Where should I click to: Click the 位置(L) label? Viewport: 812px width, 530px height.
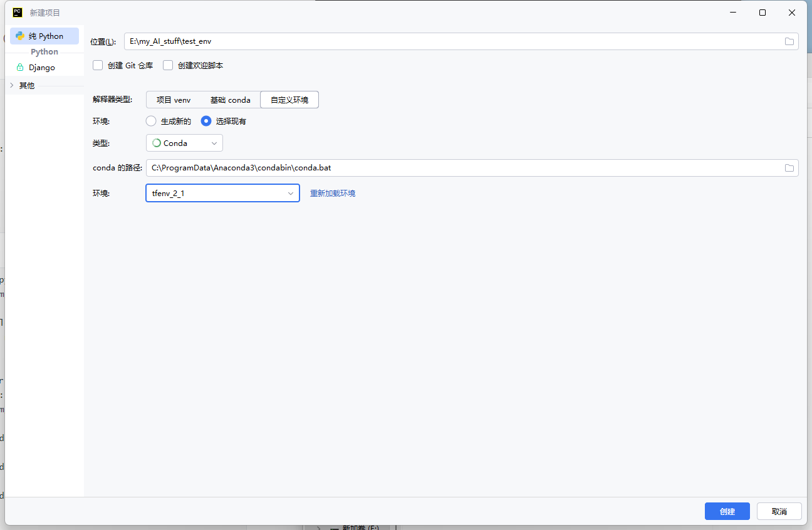pyautogui.click(x=103, y=41)
